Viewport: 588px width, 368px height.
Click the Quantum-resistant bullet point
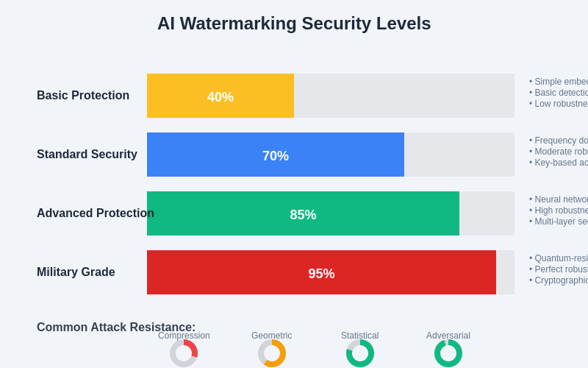click(560, 258)
